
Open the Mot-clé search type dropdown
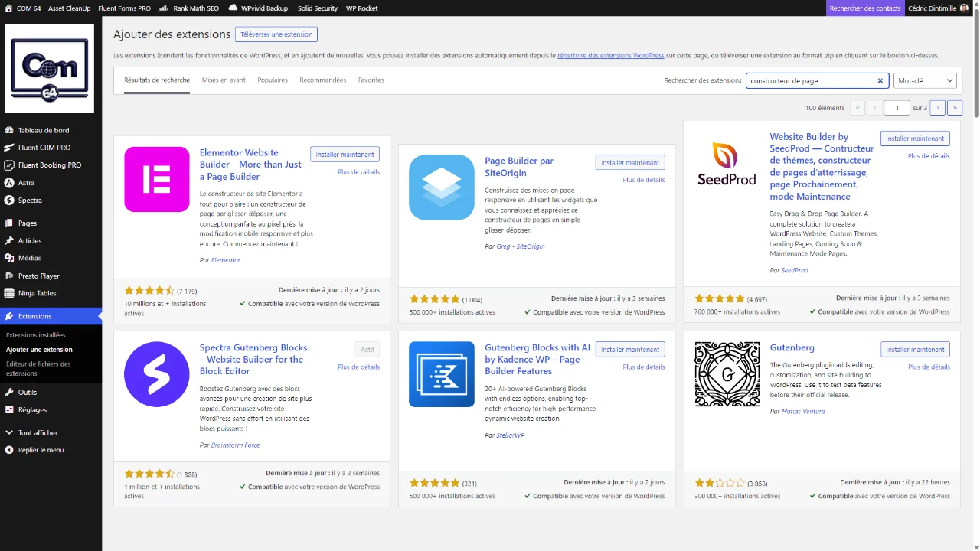click(925, 80)
